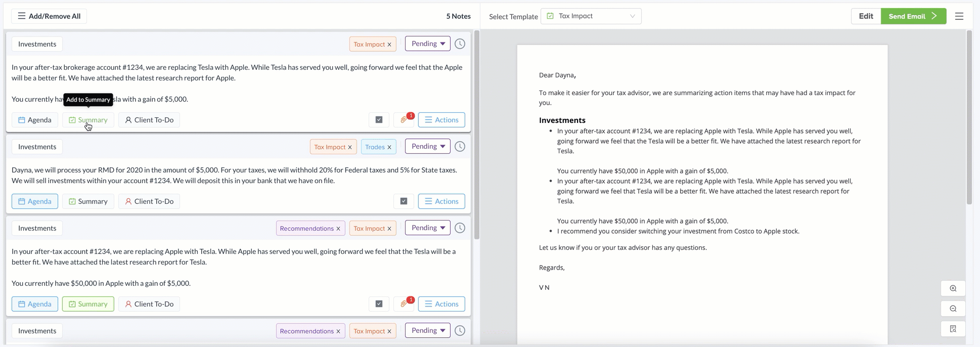Remove Tax Impact tag from RMD note
The image size is (980, 347).
click(350, 147)
